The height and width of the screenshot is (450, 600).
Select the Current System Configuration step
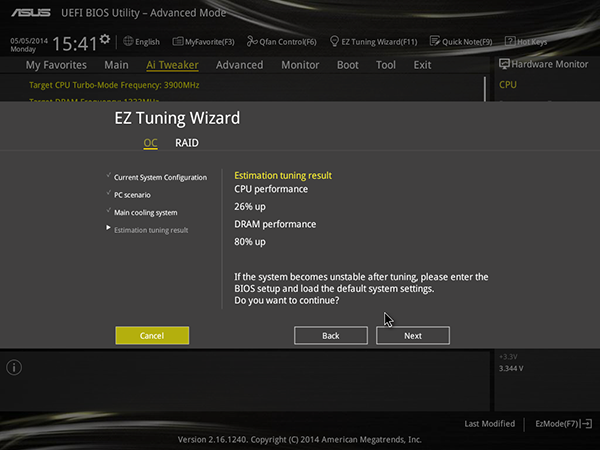point(160,178)
